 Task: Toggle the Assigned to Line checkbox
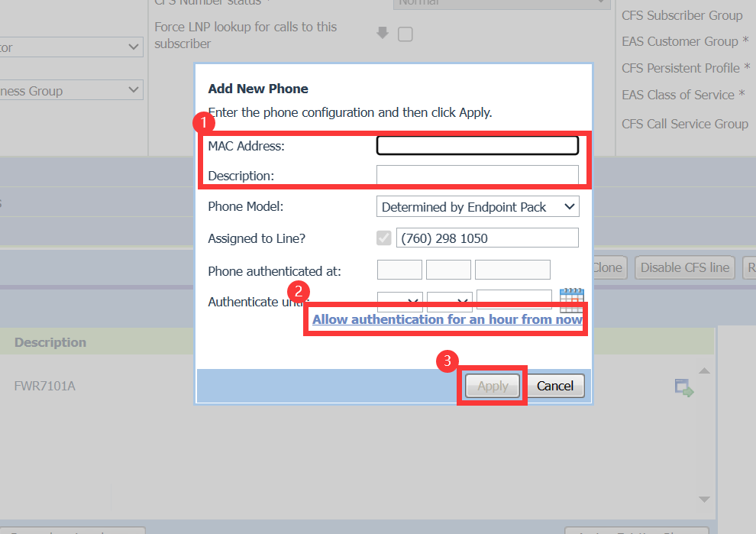[x=384, y=238]
